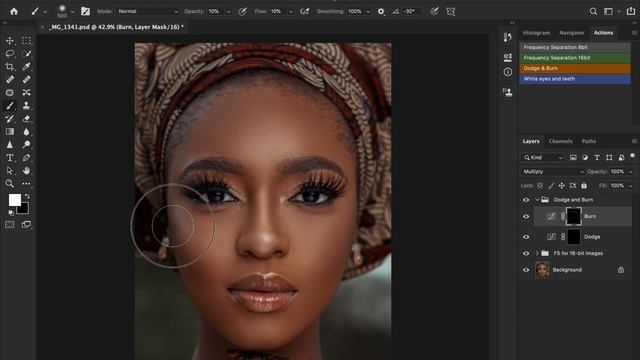Toggle pressure for opacity icon
The width and height of the screenshot is (640, 360).
point(242,11)
